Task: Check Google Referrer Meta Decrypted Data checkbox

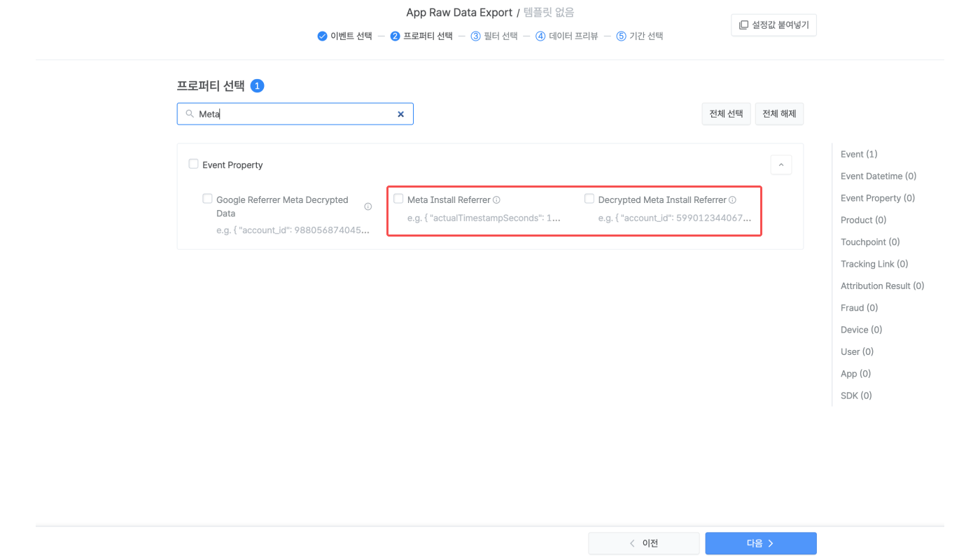Action: [x=207, y=199]
